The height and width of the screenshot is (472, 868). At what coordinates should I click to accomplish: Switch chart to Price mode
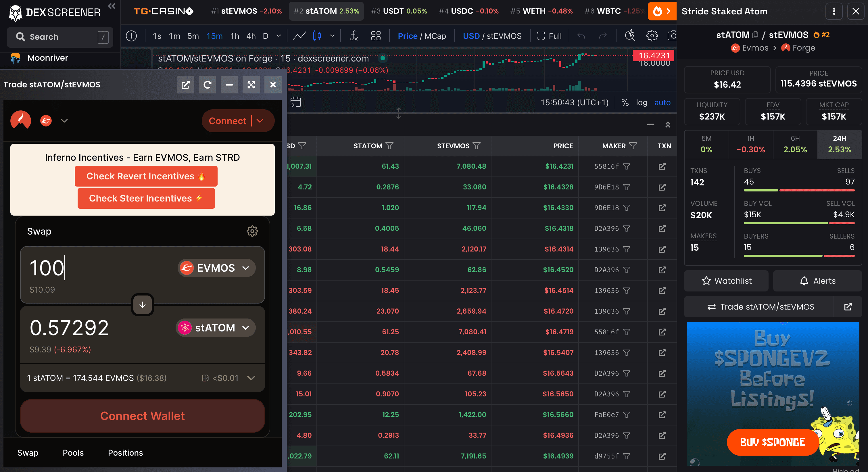pos(407,36)
